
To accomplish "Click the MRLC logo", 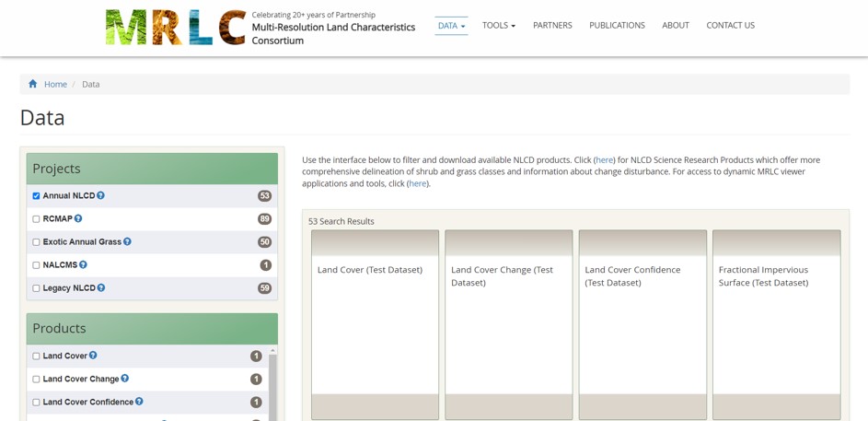I will tap(175, 27).
